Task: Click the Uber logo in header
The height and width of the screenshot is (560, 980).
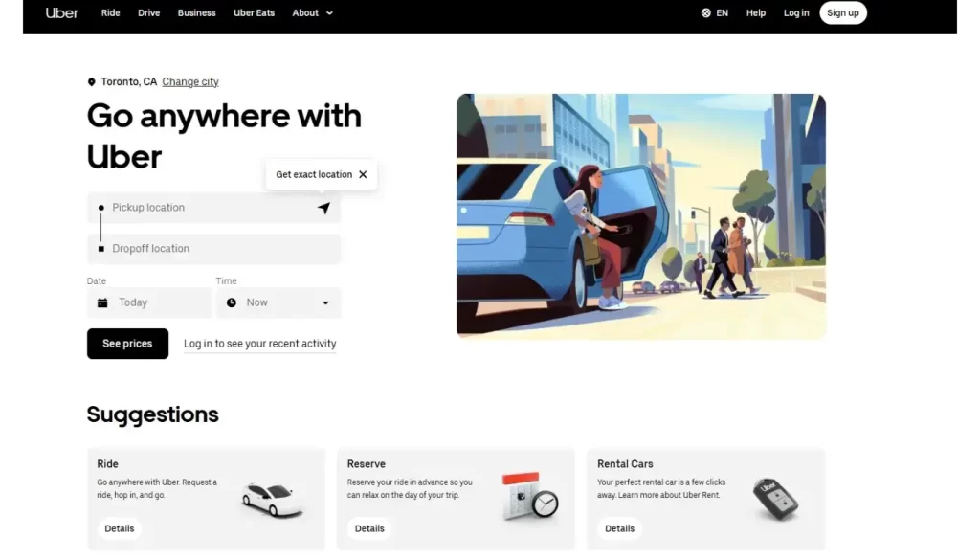Action: pos(62,12)
